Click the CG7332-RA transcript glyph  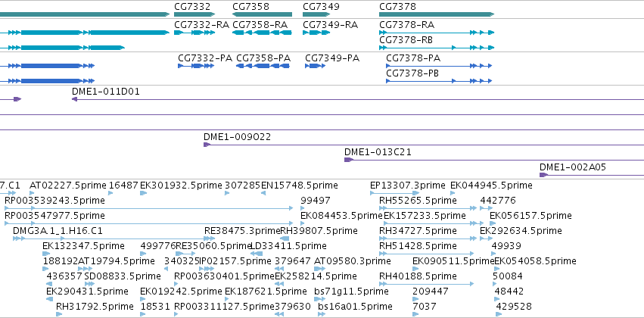[194, 33]
